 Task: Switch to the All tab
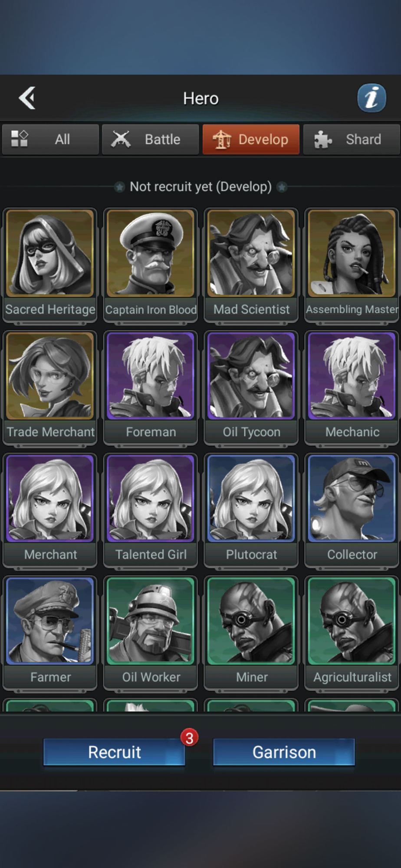pyautogui.click(x=50, y=139)
